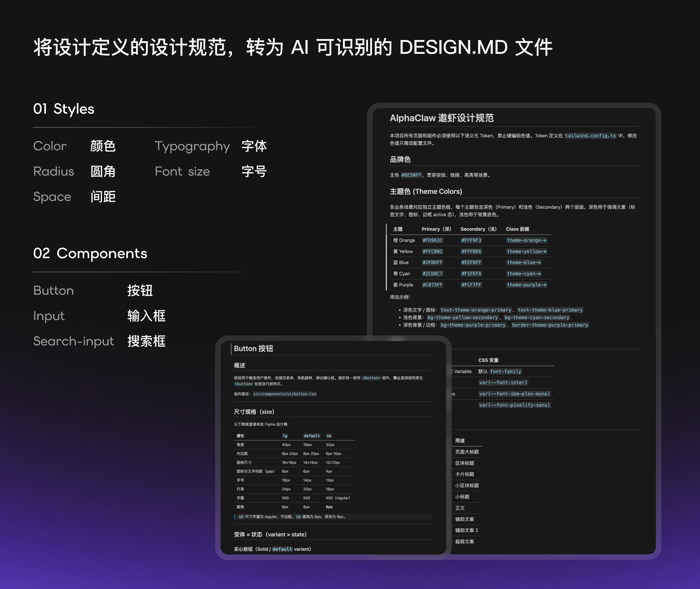Click the "#FCF7FF" secondary color cell
The image size is (700, 589).
[x=471, y=285]
